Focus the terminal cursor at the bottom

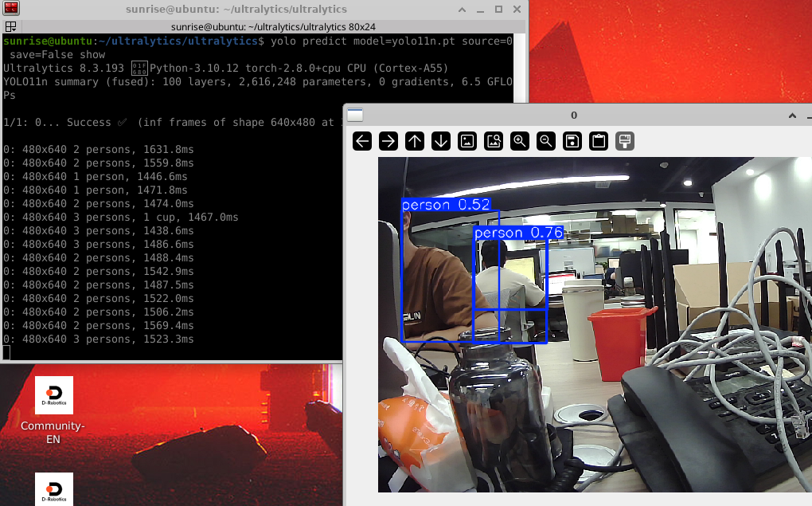(x=6, y=352)
